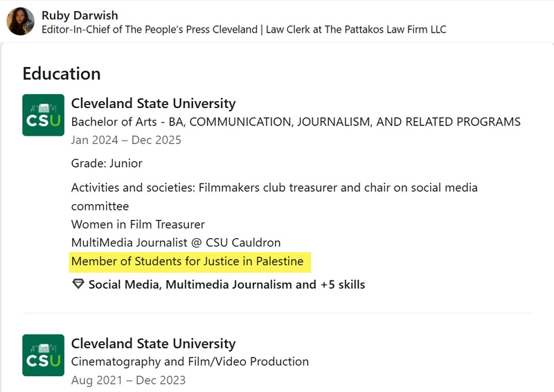Click the Editor-In-Chief headline text
The height and width of the screenshot is (392, 554).
(x=150, y=29)
